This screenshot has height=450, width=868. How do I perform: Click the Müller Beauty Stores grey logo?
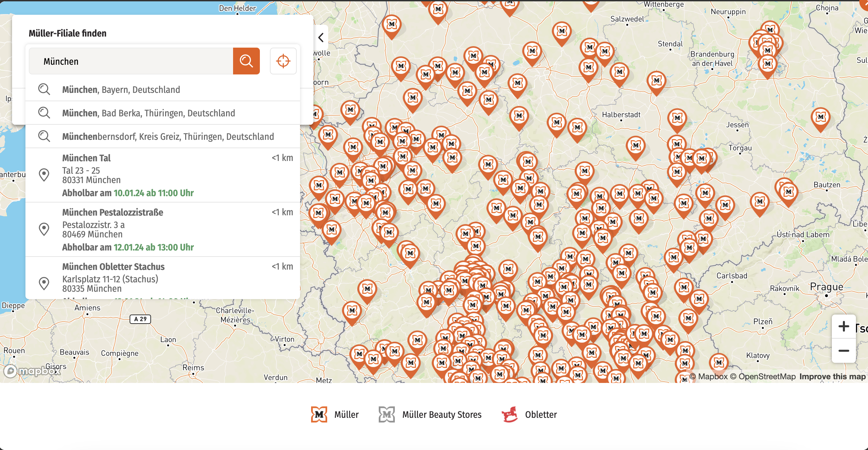[x=386, y=414]
